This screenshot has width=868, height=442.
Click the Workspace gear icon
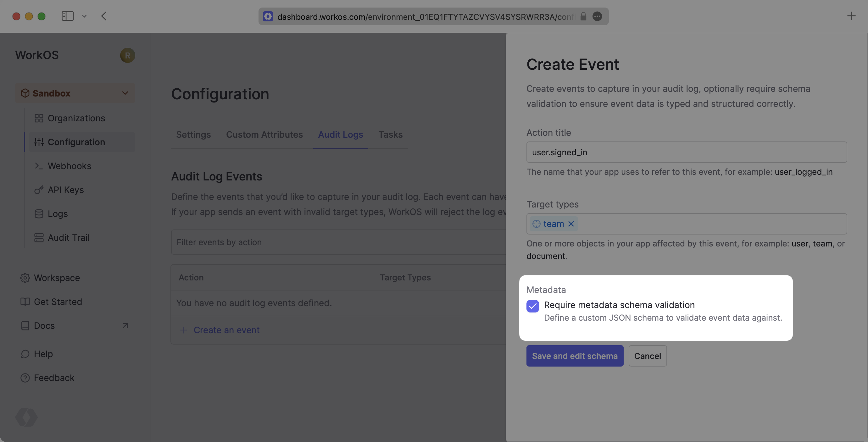[x=25, y=278]
